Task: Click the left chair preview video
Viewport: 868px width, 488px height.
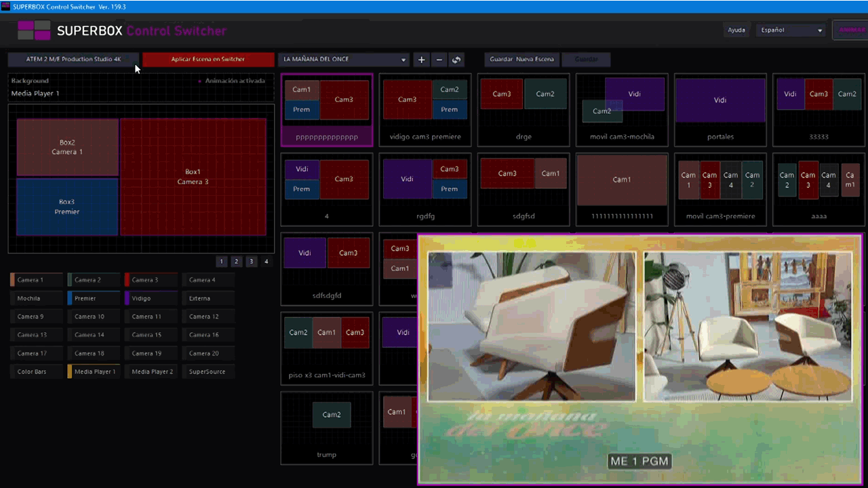Action: pos(532,327)
